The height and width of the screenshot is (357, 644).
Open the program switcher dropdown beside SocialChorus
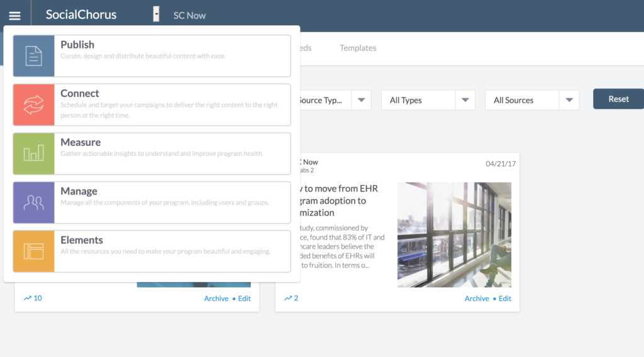click(156, 14)
